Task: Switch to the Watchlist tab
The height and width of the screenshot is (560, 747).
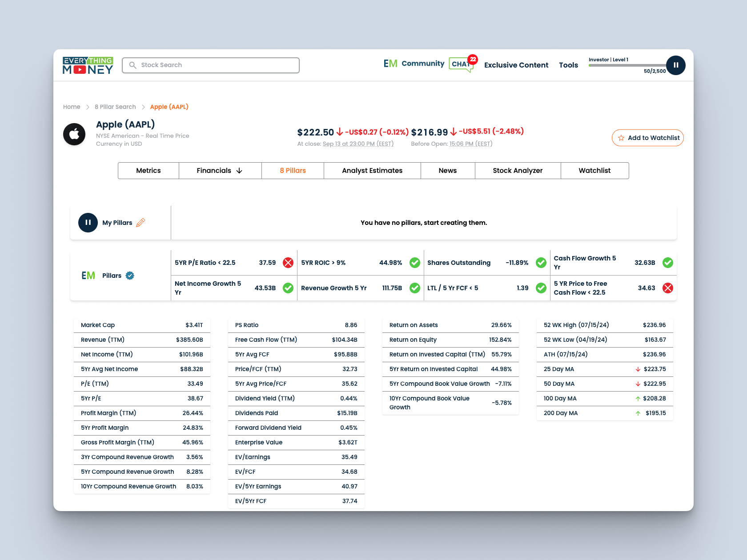Action: tap(594, 171)
